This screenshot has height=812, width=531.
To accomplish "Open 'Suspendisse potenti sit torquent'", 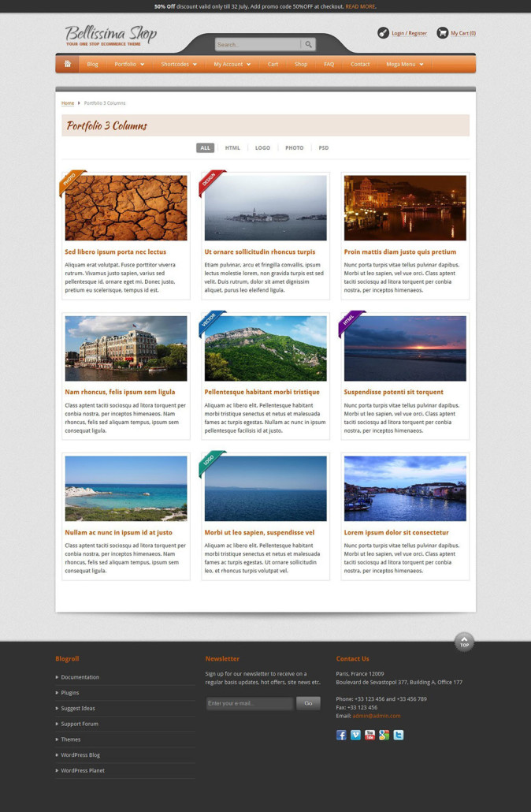I will pyautogui.click(x=394, y=393).
